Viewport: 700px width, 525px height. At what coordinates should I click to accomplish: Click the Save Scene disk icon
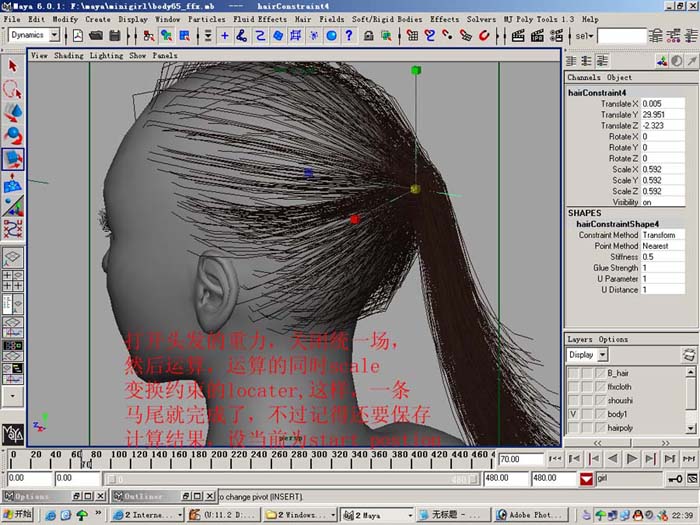tap(115, 36)
